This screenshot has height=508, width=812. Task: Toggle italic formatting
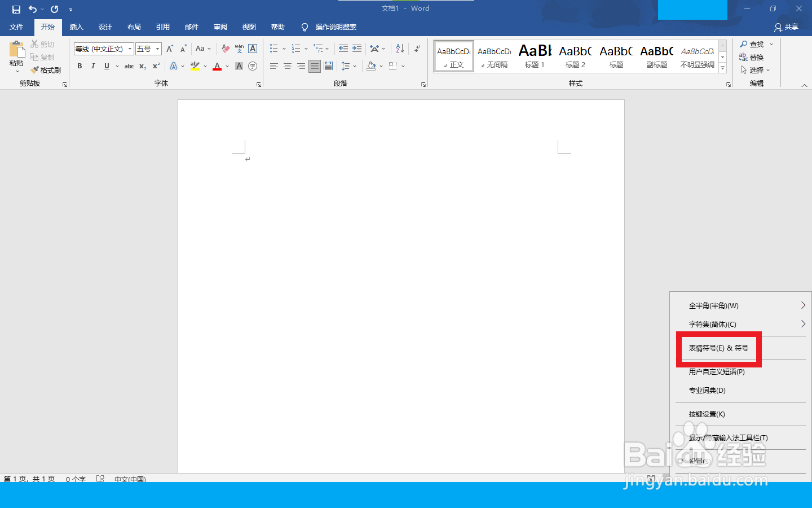93,66
